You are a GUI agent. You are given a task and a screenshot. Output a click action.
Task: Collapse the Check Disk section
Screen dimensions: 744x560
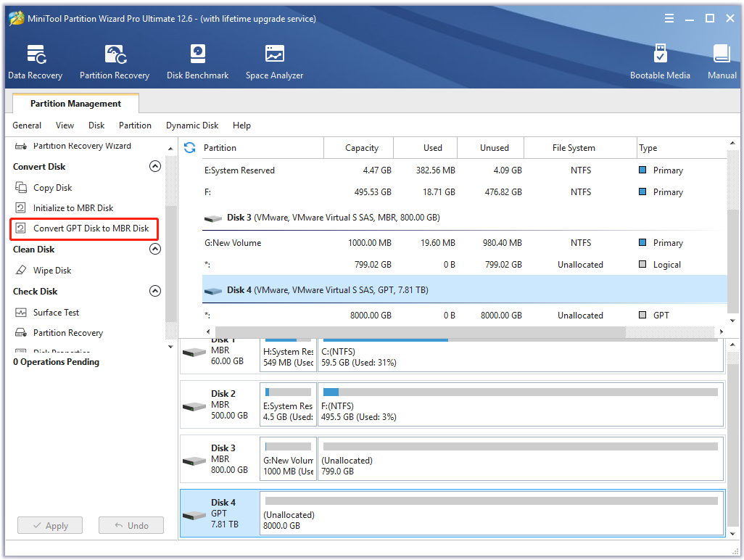155,291
